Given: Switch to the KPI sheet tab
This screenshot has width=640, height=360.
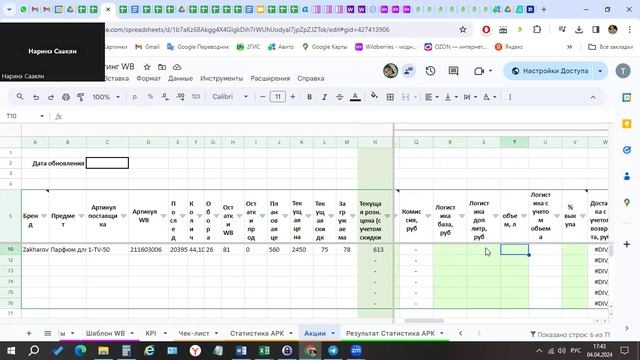Looking at the screenshot, I should tap(151, 333).
